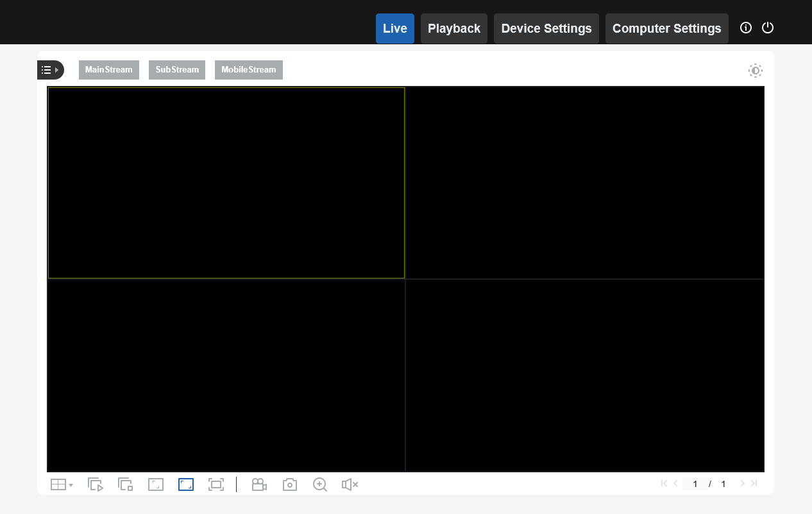This screenshot has width=812, height=514.
Task: Open the Playback tab
Action: click(454, 28)
